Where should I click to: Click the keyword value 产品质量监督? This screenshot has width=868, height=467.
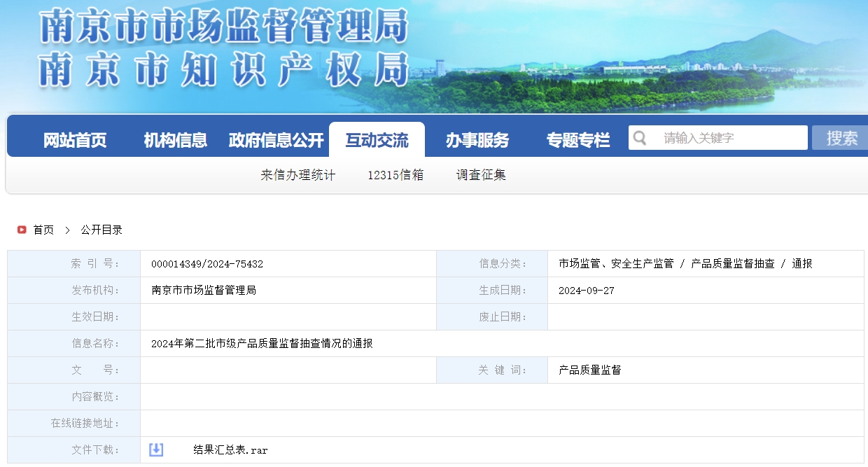tap(590, 370)
